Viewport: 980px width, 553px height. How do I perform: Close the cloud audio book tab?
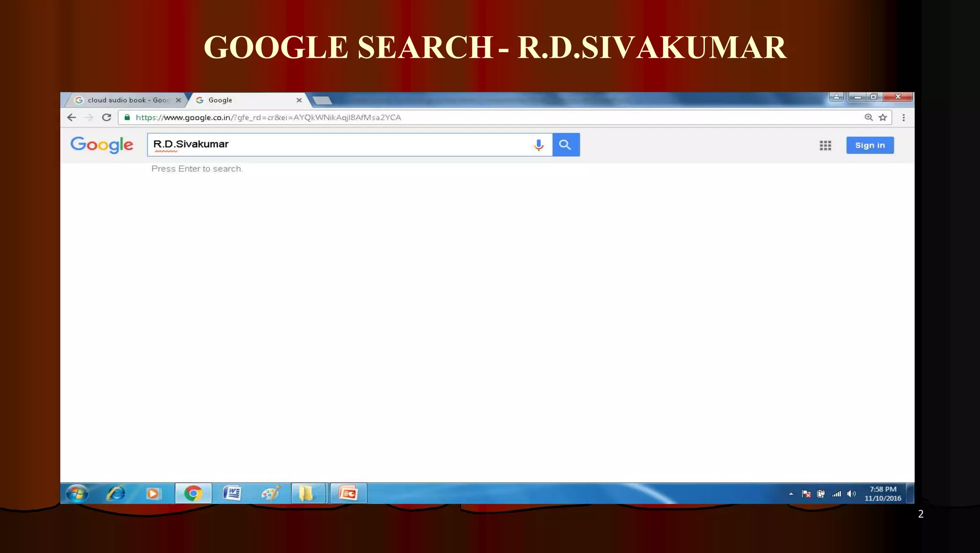click(x=178, y=100)
